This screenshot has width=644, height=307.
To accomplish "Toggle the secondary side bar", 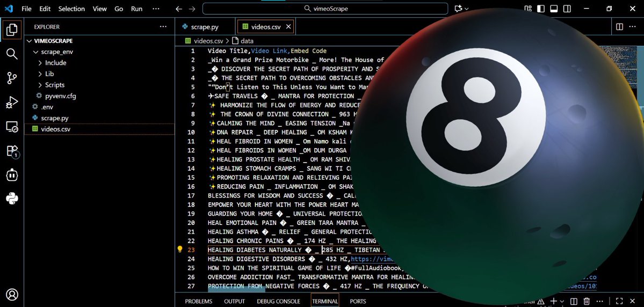I will (x=567, y=9).
